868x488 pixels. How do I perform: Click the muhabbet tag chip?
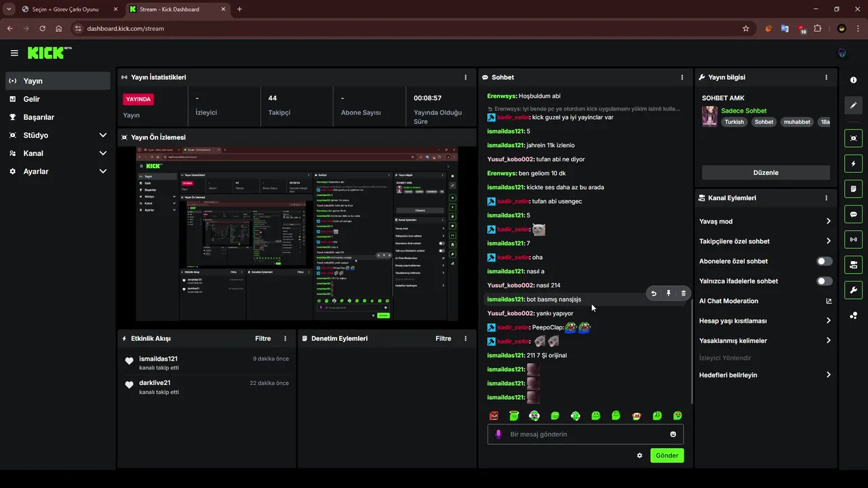pos(797,122)
